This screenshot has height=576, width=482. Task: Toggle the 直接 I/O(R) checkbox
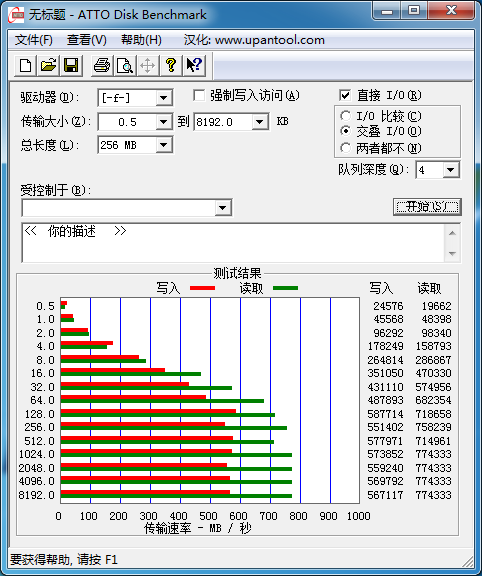[345, 96]
